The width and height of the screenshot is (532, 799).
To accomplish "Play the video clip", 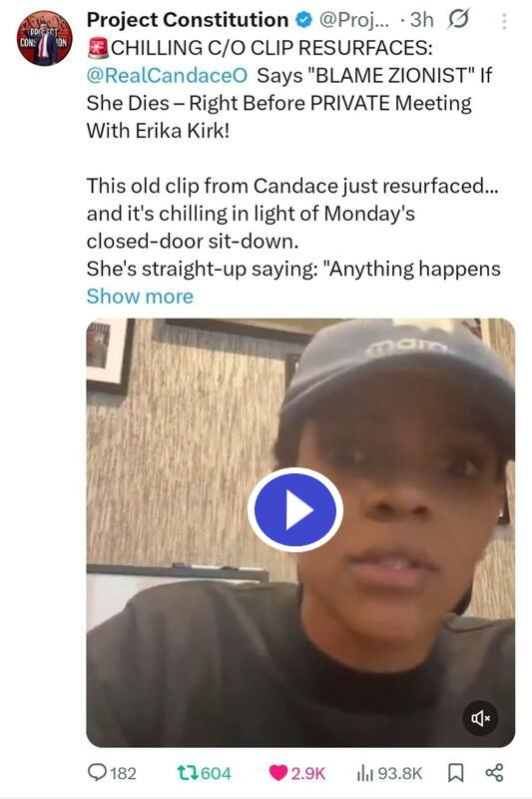I will 295,509.
